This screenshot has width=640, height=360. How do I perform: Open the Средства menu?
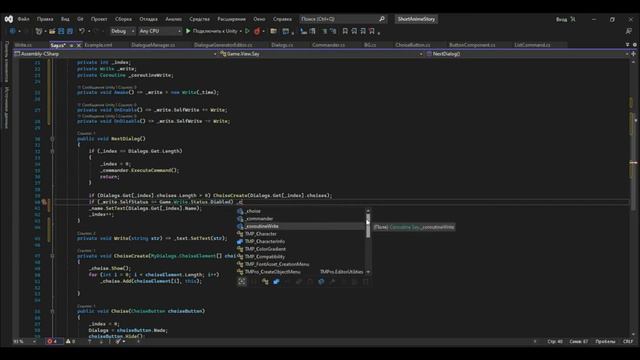pos(199,19)
